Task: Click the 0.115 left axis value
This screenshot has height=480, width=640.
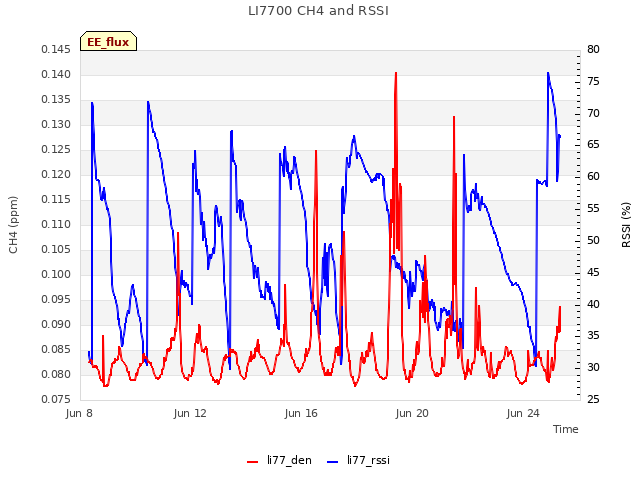Action: coord(56,200)
